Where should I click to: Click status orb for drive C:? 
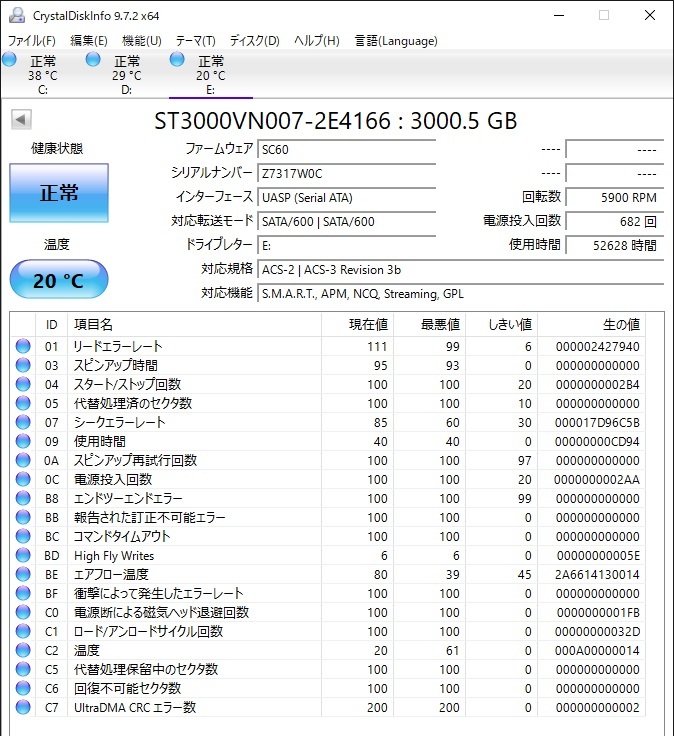pos(10,60)
